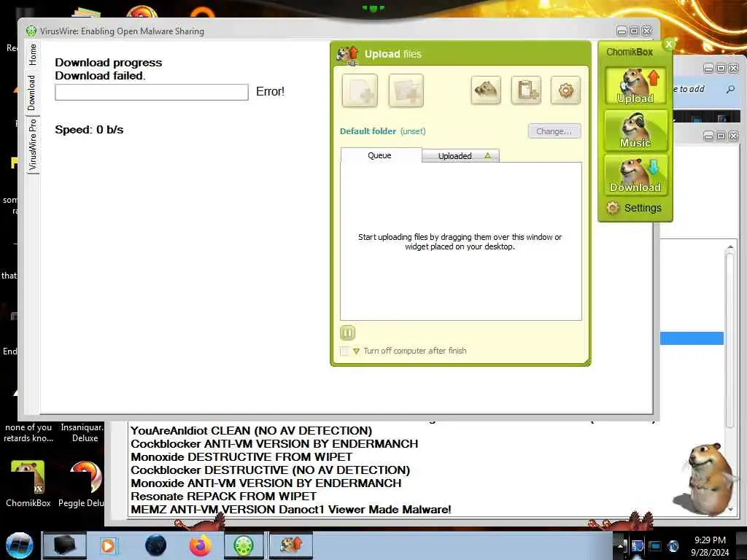Screen dimensions: 747x560
Task: Open the Peggle Deluxe desktop shortcut
Action: (82, 483)
